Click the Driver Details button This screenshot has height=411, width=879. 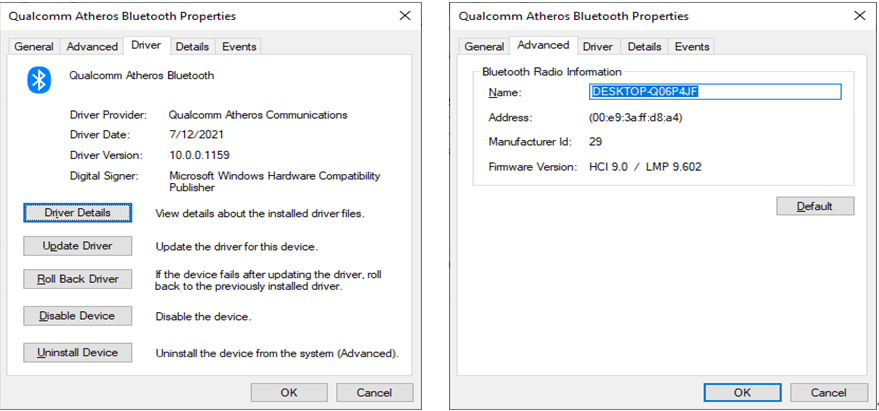[77, 213]
